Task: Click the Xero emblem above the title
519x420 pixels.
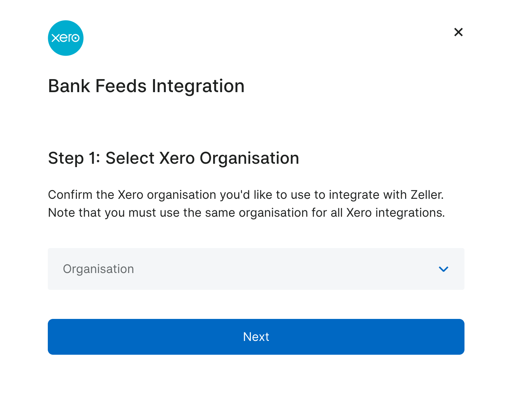Action: coord(66,38)
